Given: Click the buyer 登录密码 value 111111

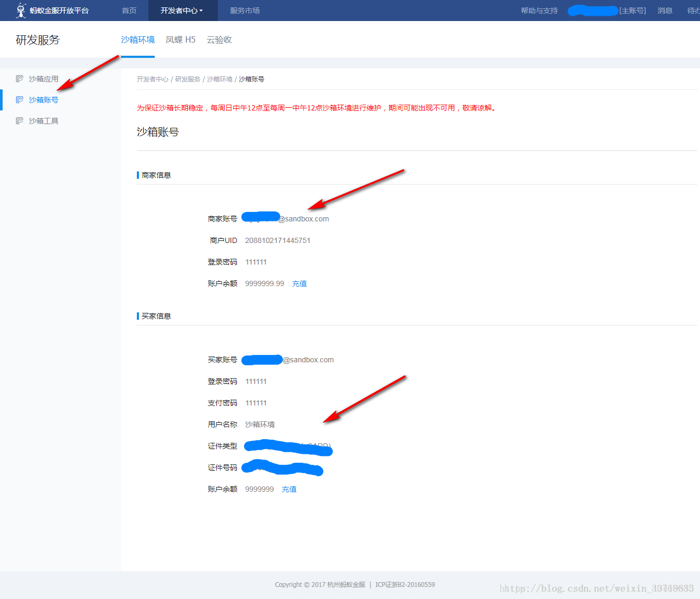Looking at the screenshot, I should [256, 381].
